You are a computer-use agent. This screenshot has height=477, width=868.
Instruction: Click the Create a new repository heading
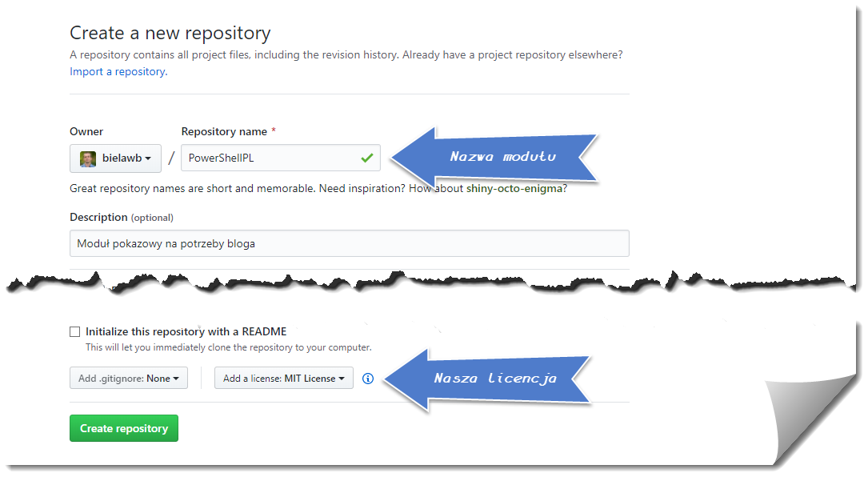tap(170, 33)
